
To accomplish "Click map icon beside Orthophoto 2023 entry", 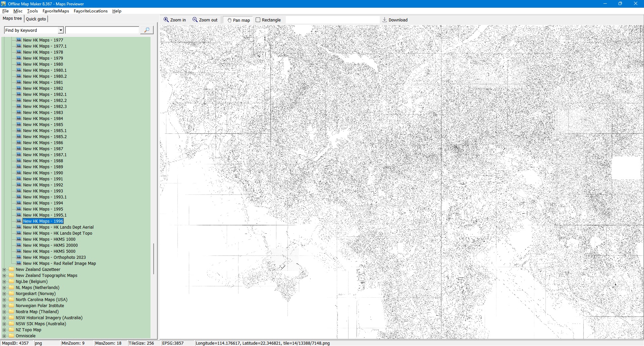I will 19,257.
